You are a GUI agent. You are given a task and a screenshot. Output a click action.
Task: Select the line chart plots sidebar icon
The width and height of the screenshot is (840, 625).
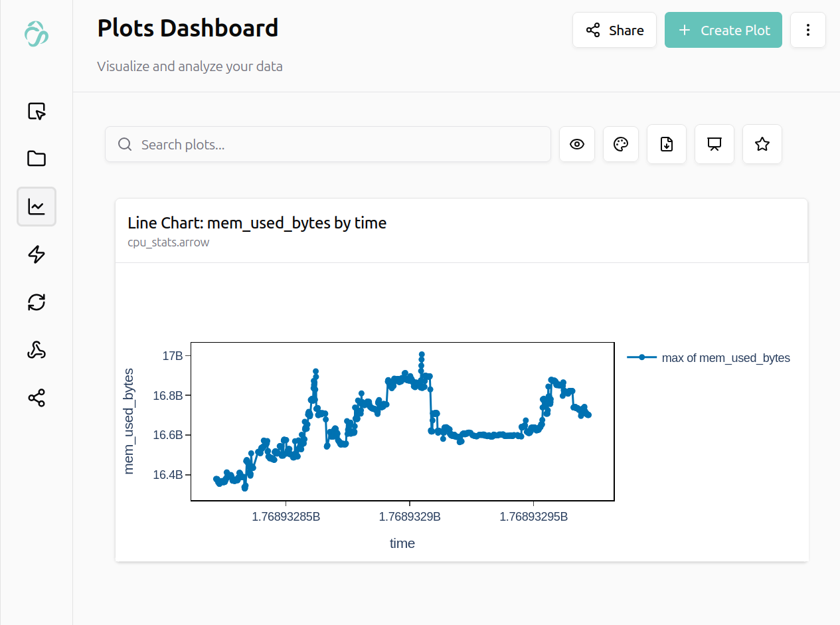[x=37, y=207]
